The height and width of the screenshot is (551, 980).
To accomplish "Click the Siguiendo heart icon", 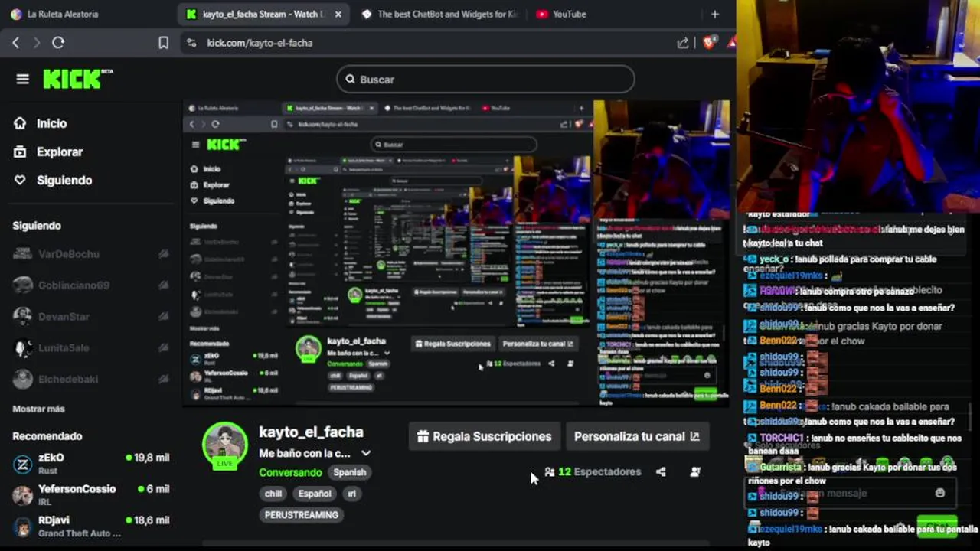I will pos(20,180).
